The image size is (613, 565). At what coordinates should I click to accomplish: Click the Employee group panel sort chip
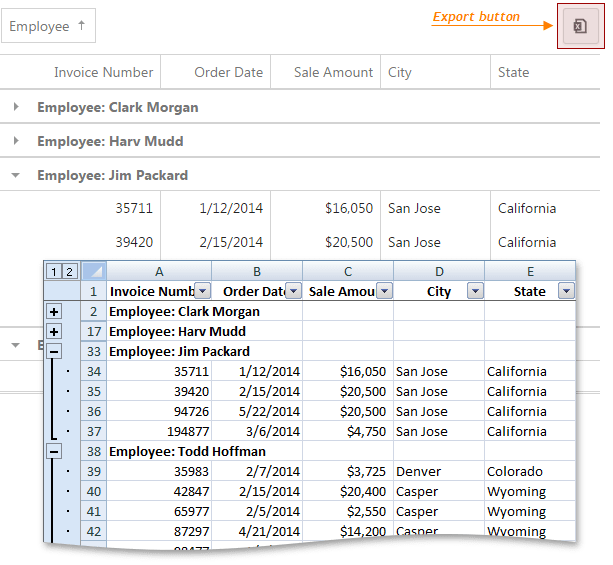click(48, 27)
